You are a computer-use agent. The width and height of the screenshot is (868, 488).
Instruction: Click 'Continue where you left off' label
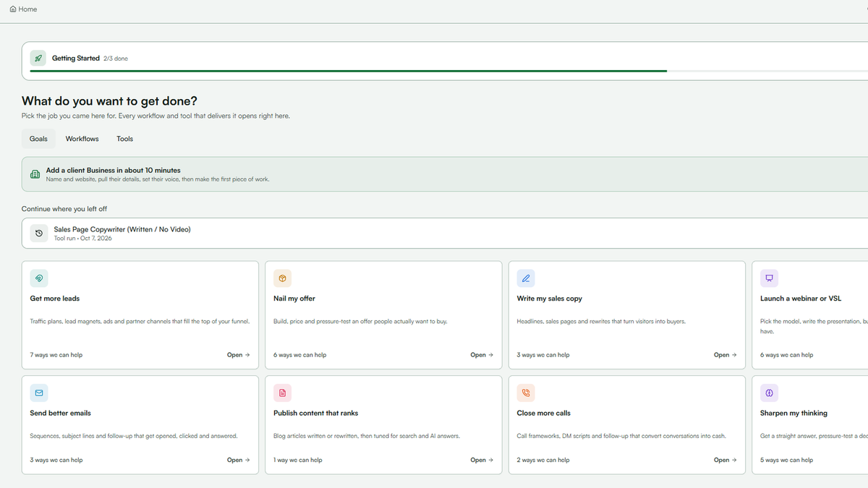[64, 209]
